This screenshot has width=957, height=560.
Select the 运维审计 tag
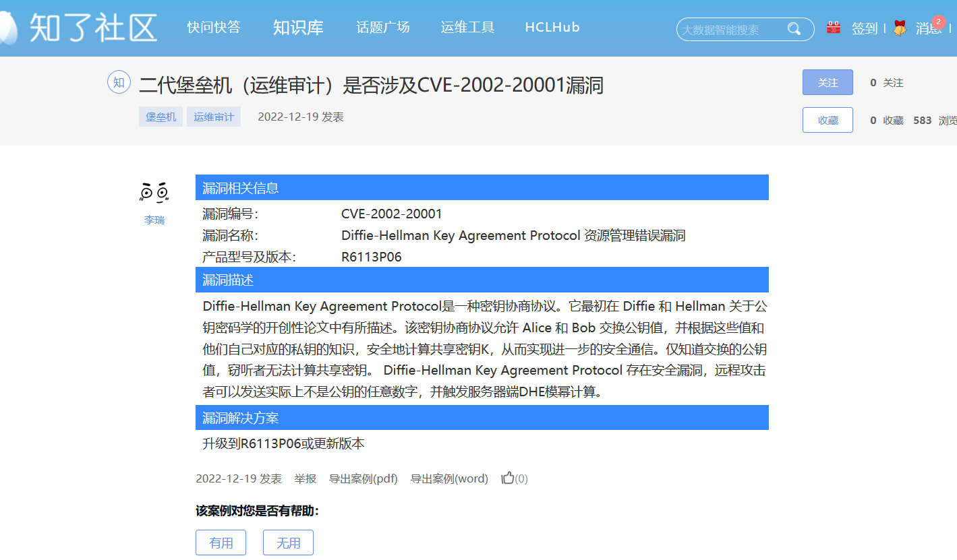click(214, 117)
